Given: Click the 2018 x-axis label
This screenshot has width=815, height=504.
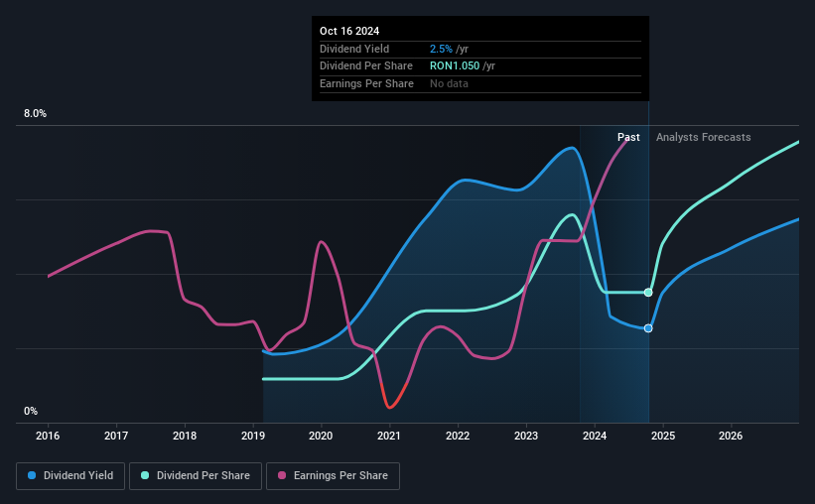Looking at the screenshot, I should coord(185,436).
